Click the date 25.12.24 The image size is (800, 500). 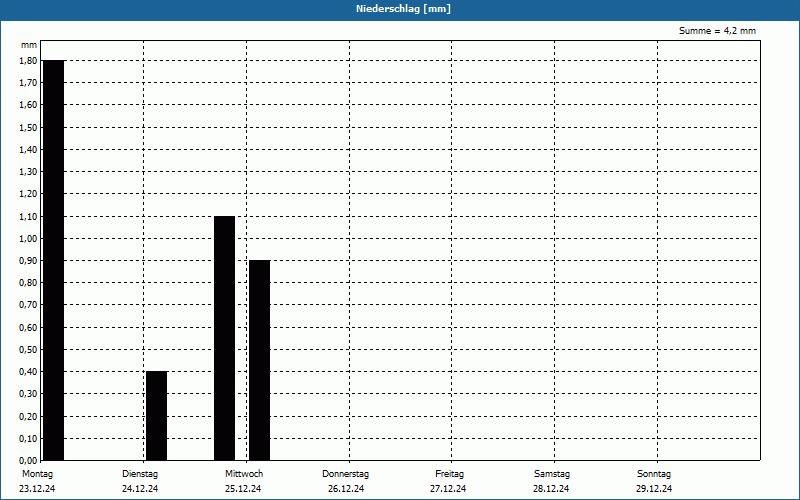(x=243, y=489)
